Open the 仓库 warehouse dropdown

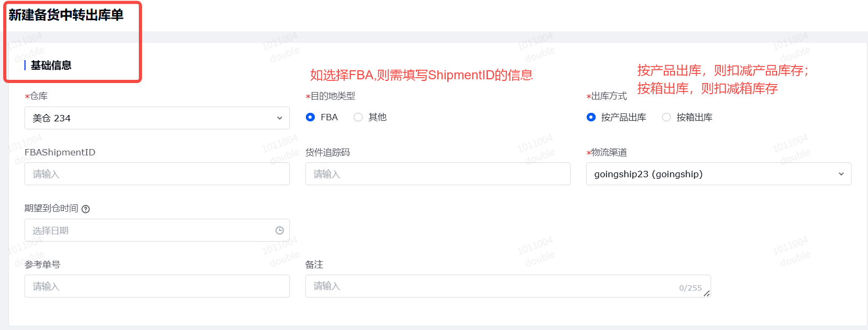(x=157, y=118)
